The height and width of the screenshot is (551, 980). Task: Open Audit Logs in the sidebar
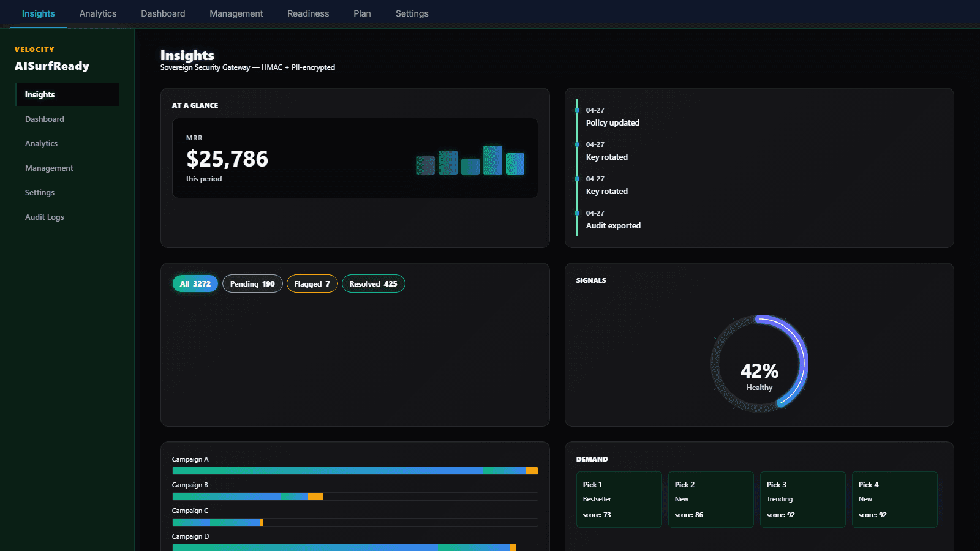67,217
